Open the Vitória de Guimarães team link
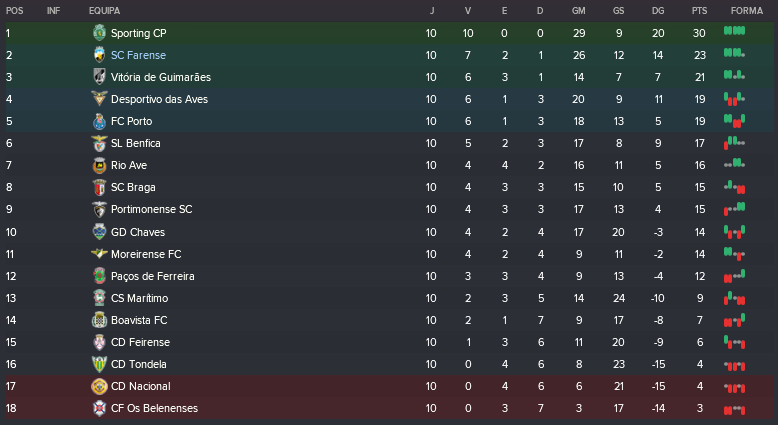778x425 pixels. pos(160,77)
